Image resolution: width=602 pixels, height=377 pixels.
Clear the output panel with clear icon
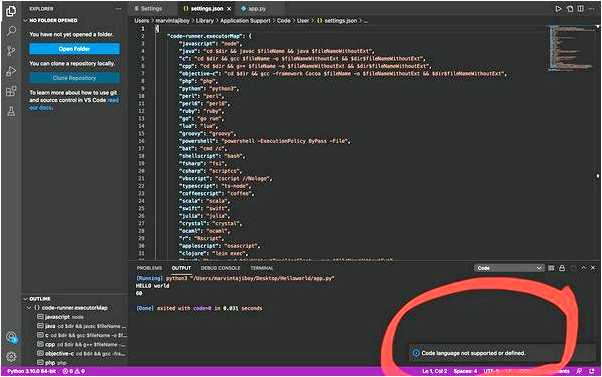click(551, 268)
